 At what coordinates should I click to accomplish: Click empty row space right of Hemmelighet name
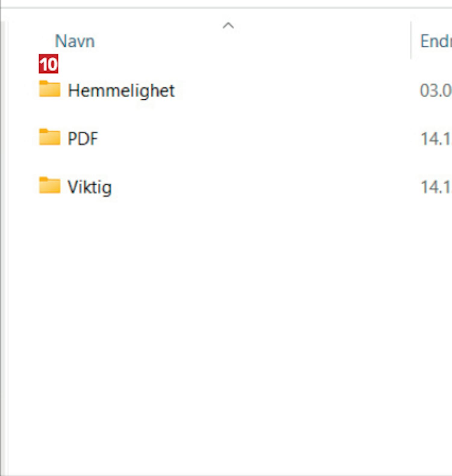tap(292, 90)
